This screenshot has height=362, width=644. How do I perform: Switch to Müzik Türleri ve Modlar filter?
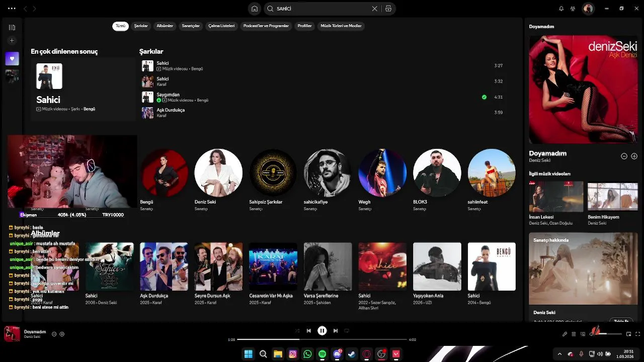(341, 26)
